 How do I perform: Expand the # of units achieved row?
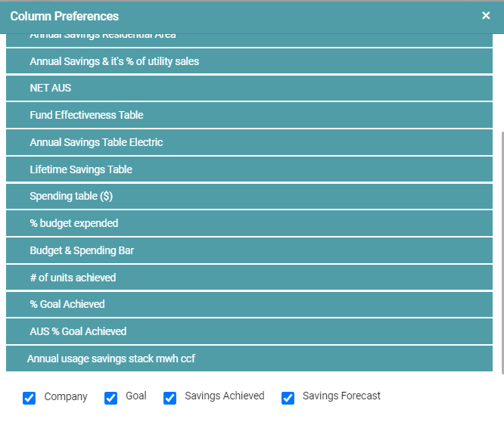[x=249, y=278]
